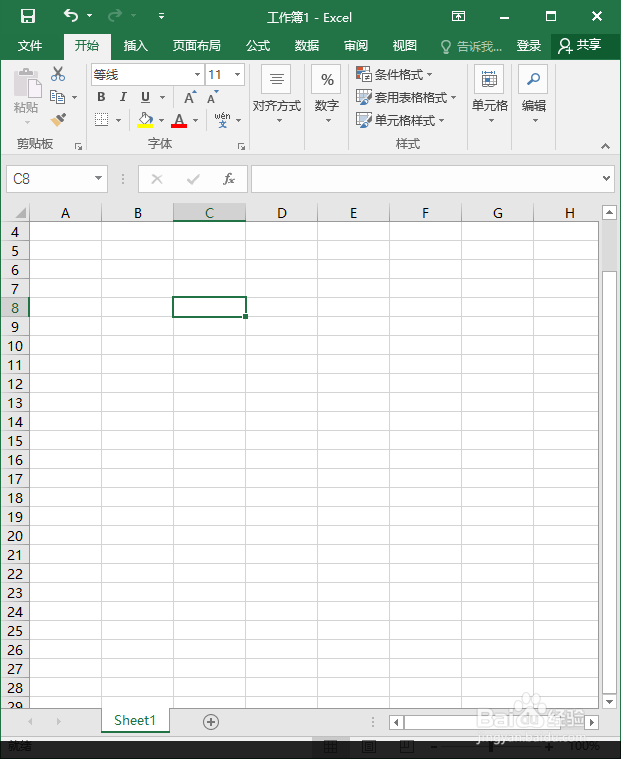Open font color palette arrow
Screen dimensions: 621x759
pyautogui.click(x=196, y=120)
